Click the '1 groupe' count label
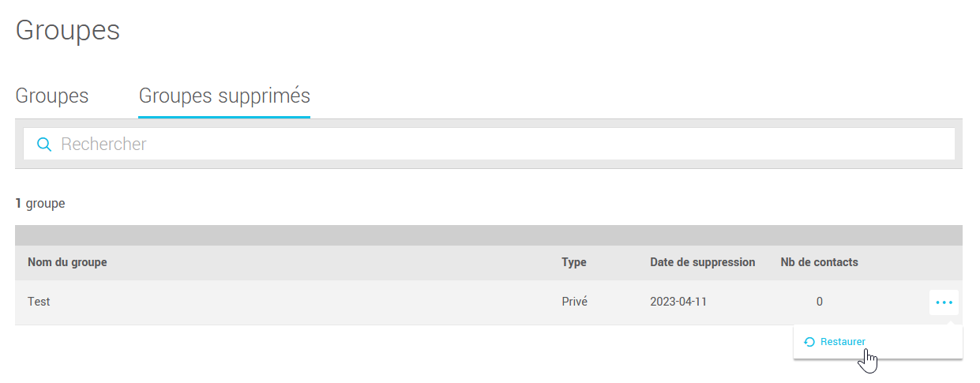980x383 pixels. pyautogui.click(x=40, y=204)
